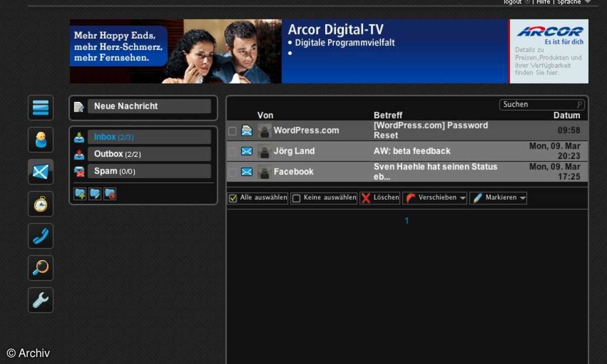Open the stopwatch sidebar icon

point(40,204)
